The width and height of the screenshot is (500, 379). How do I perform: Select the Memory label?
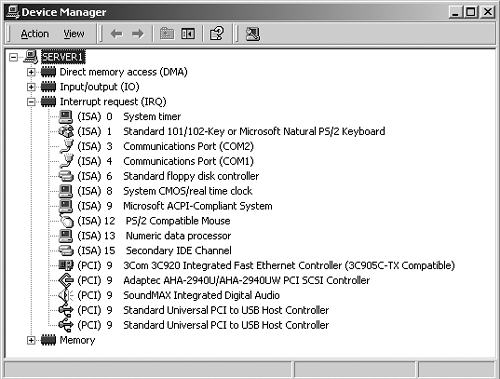(x=77, y=340)
